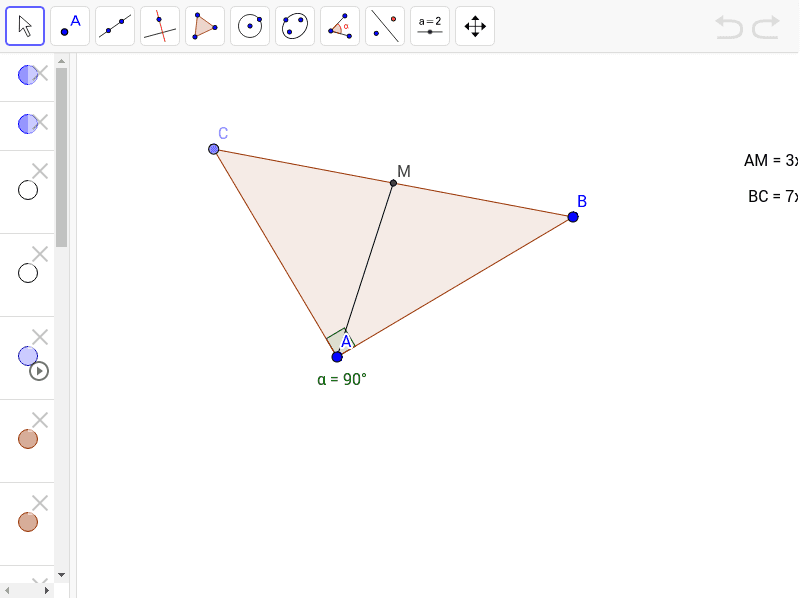Select the Slider a=2 tool
Viewport: 800px width, 600px height.
430,26
